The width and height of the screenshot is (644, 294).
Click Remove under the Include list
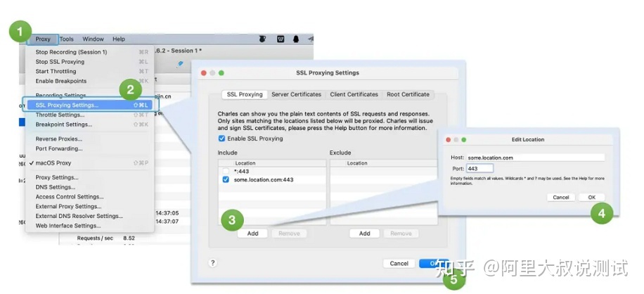click(x=289, y=234)
